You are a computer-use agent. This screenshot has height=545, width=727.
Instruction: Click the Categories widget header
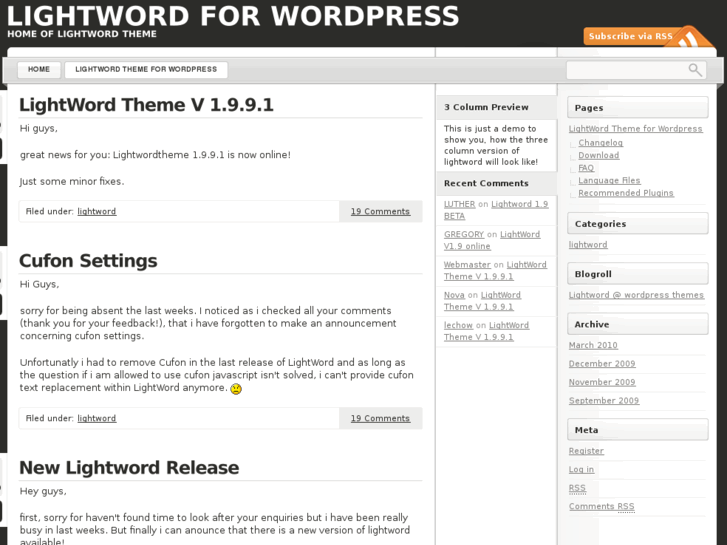tap(638, 224)
